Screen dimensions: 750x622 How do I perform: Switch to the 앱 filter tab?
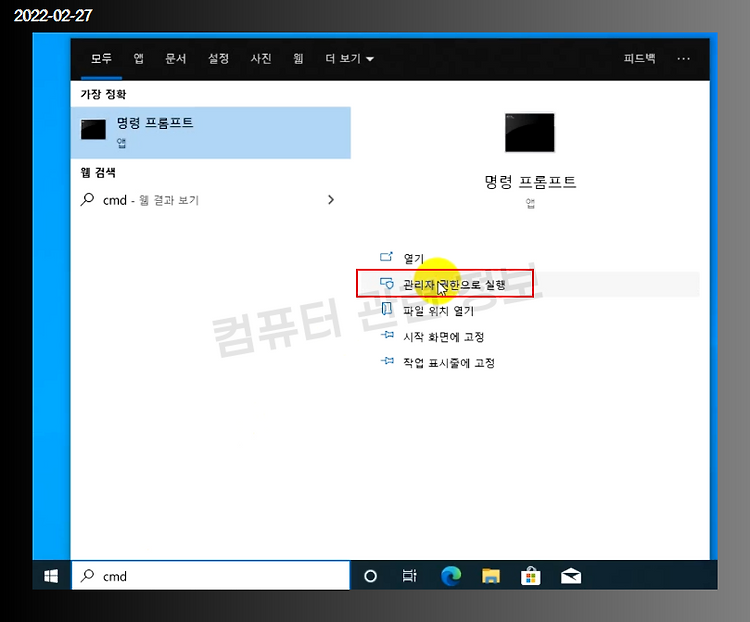pos(138,58)
